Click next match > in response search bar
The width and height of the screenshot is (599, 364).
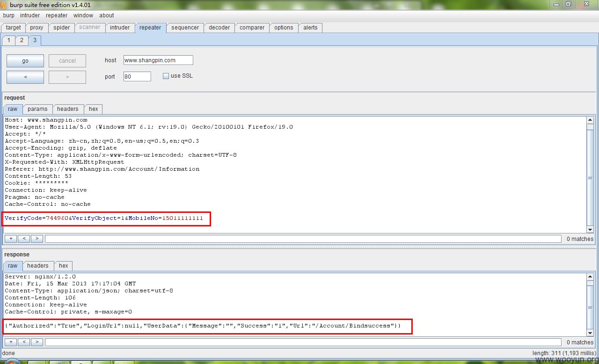(37, 342)
